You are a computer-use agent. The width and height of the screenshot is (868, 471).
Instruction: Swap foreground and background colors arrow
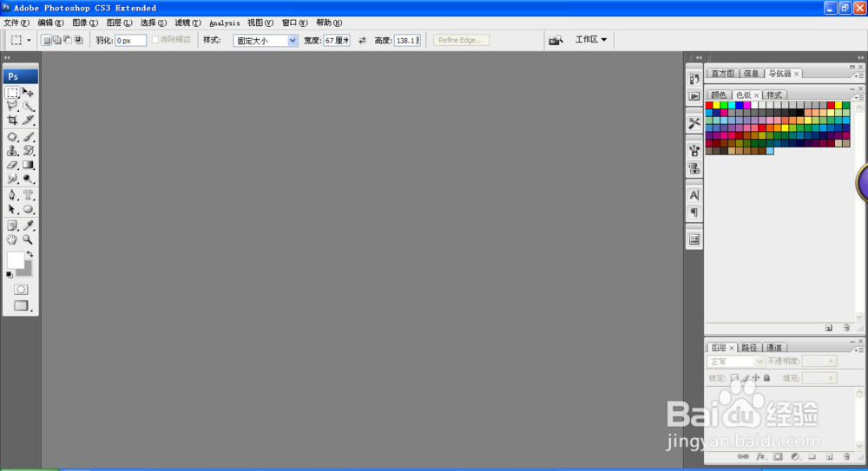(x=30, y=254)
